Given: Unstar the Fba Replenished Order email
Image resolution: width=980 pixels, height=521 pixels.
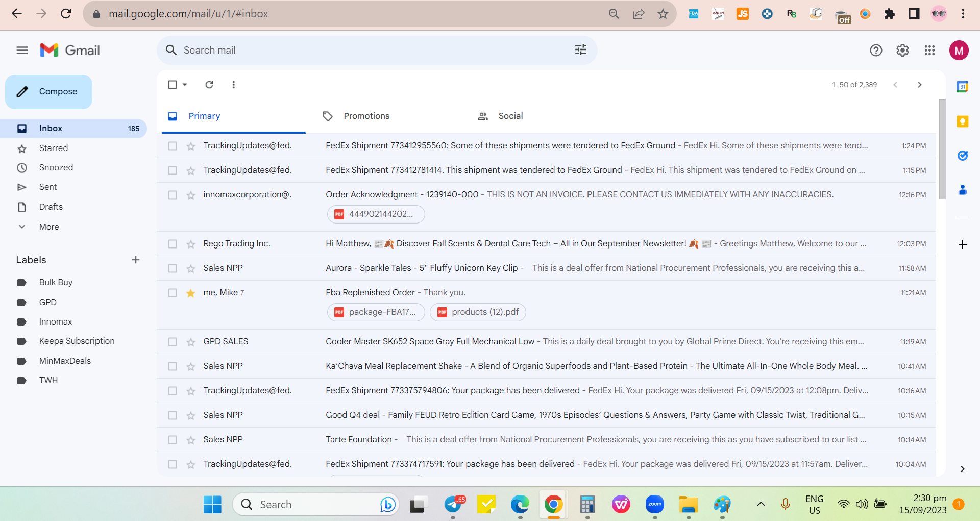Looking at the screenshot, I should pyautogui.click(x=191, y=293).
